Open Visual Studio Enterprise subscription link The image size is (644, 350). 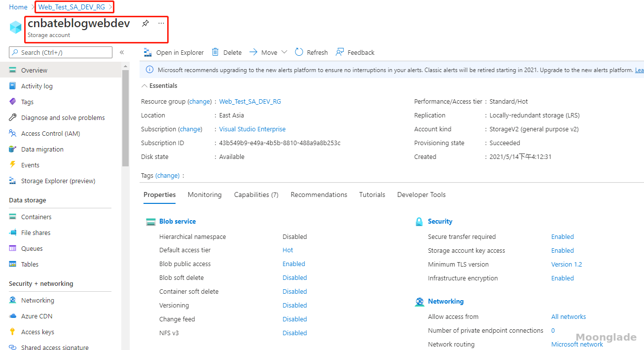pos(252,129)
